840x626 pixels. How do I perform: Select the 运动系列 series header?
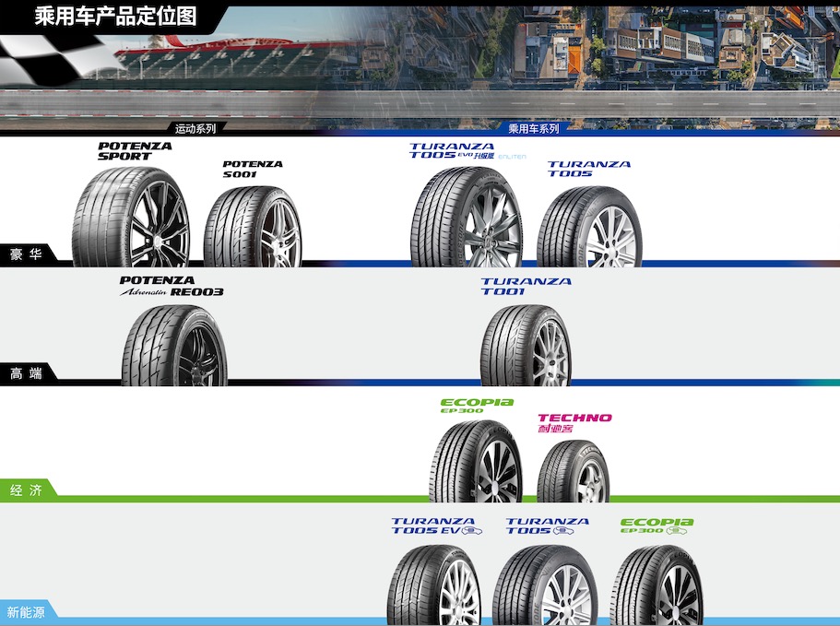click(195, 128)
